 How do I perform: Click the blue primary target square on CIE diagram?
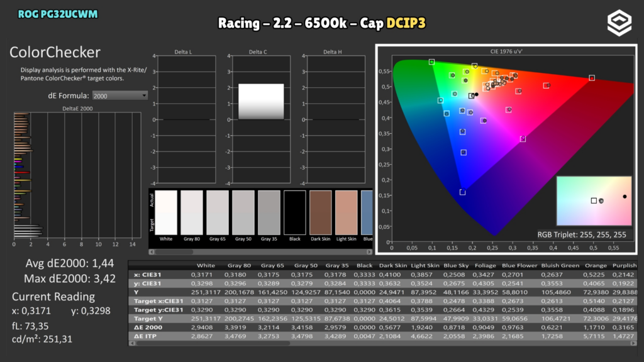[462, 192]
